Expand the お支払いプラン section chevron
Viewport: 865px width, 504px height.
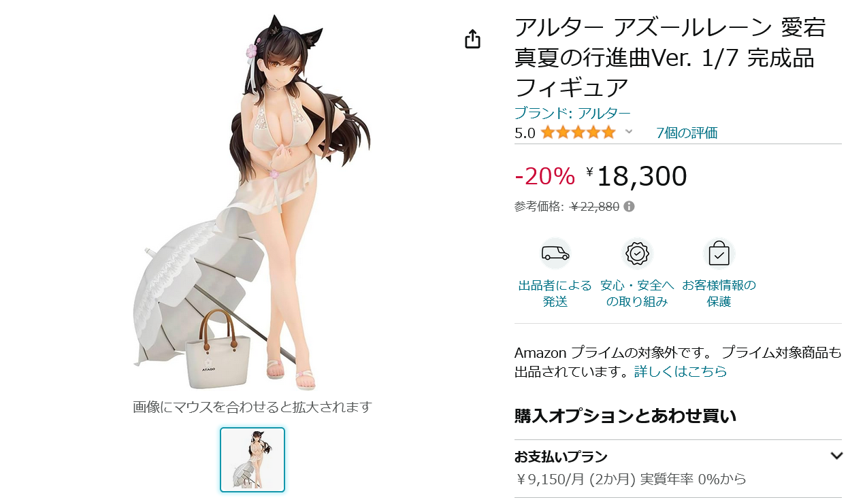click(x=836, y=456)
